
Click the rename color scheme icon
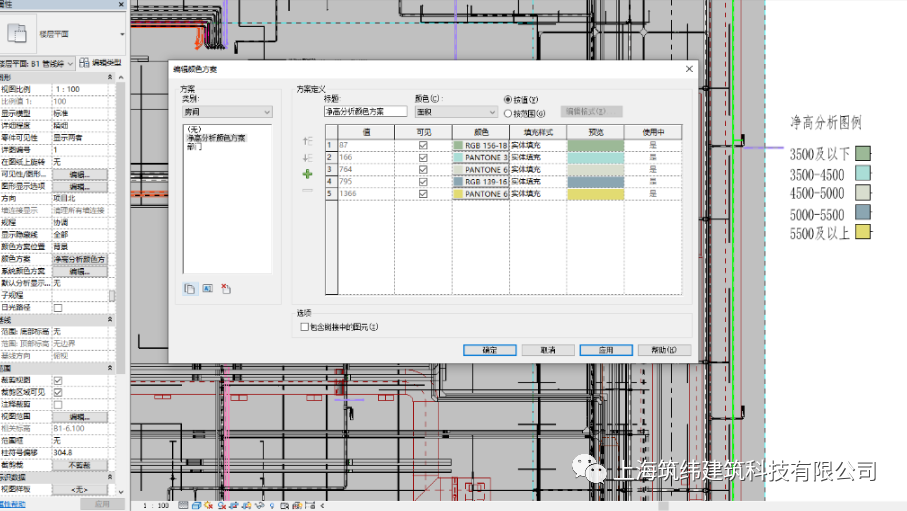coord(208,289)
